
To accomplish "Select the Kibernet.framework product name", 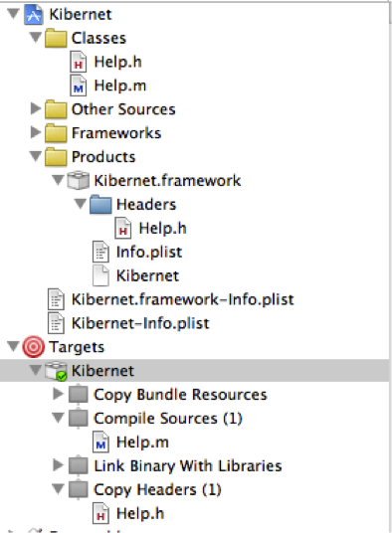I will pos(167,181).
